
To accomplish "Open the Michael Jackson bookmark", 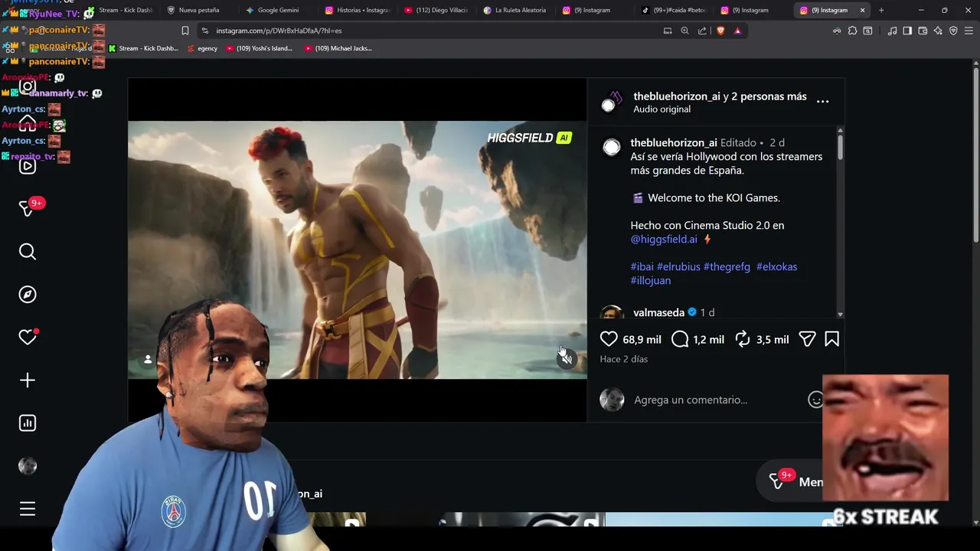I will pos(338,48).
